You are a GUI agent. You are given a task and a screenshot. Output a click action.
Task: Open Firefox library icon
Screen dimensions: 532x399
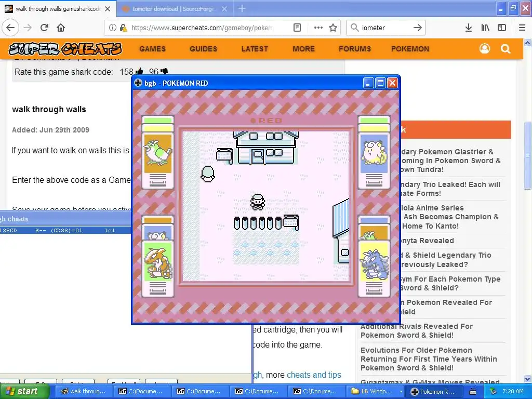point(485,28)
